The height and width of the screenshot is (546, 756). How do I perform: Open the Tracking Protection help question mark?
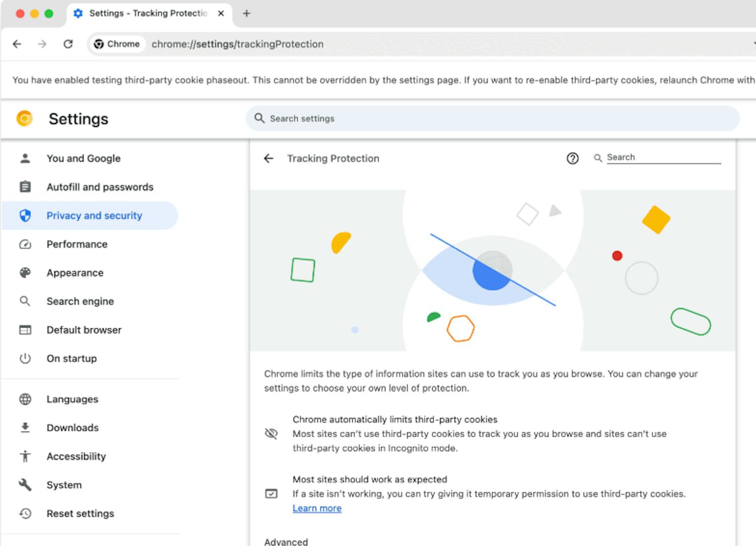573,158
